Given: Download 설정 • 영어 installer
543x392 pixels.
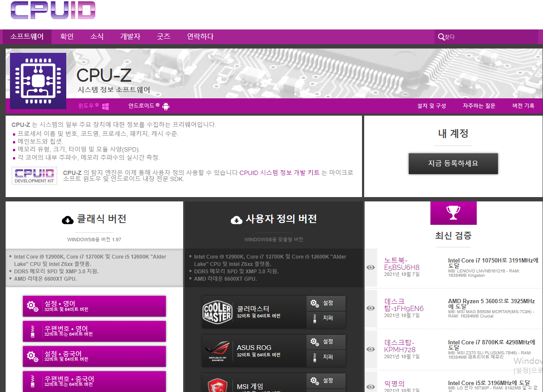Looking at the screenshot, I should [94, 306].
